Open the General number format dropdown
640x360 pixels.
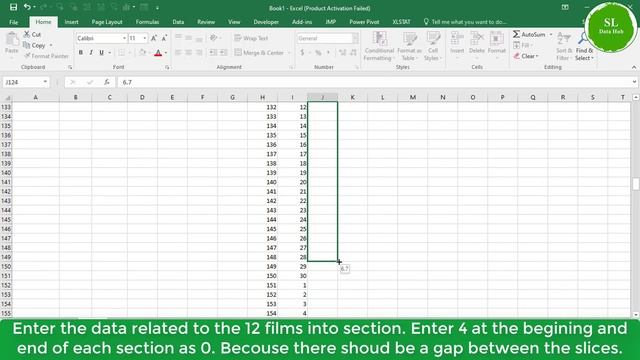pos(355,38)
